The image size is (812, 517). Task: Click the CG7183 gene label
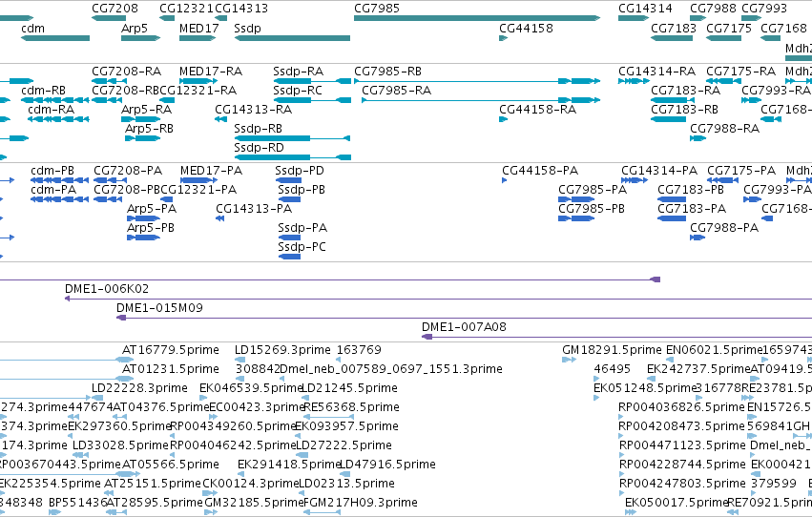point(674,28)
